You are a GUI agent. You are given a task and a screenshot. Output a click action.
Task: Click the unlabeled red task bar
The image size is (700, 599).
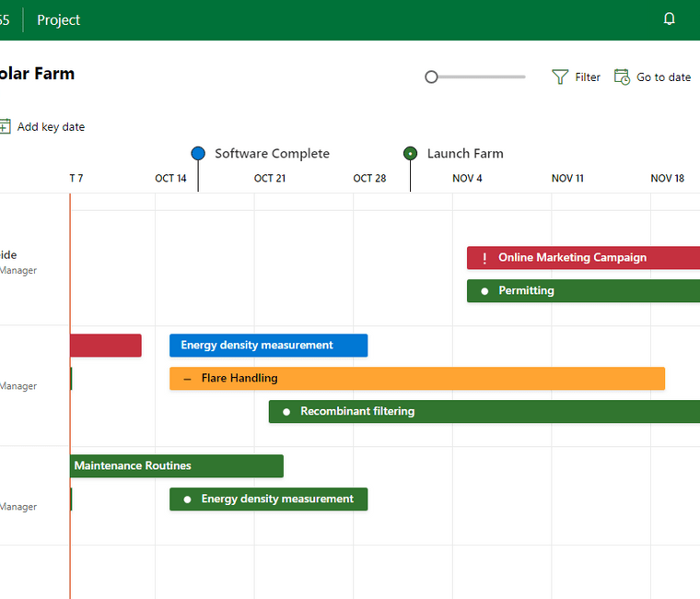pos(105,346)
